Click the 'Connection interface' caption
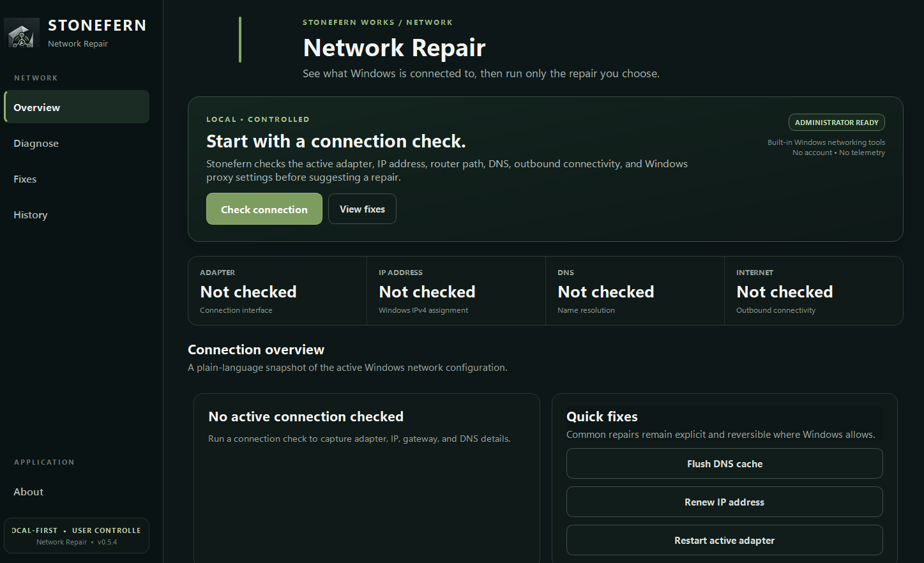This screenshot has width=924, height=563. pyautogui.click(x=236, y=310)
